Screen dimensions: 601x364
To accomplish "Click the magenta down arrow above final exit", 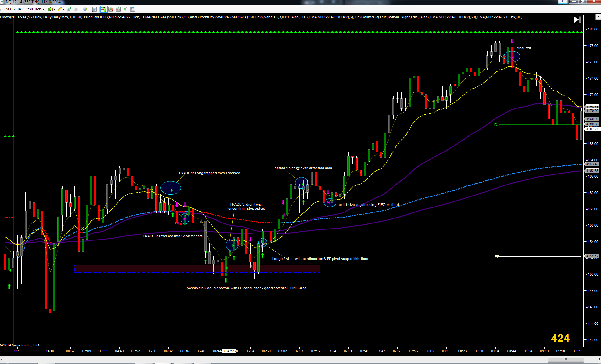I will [x=512, y=41].
